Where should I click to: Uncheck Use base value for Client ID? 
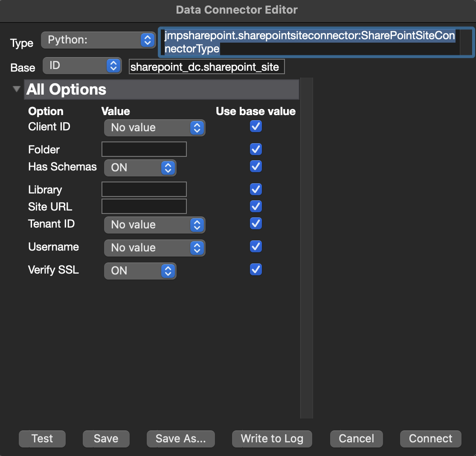click(255, 126)
